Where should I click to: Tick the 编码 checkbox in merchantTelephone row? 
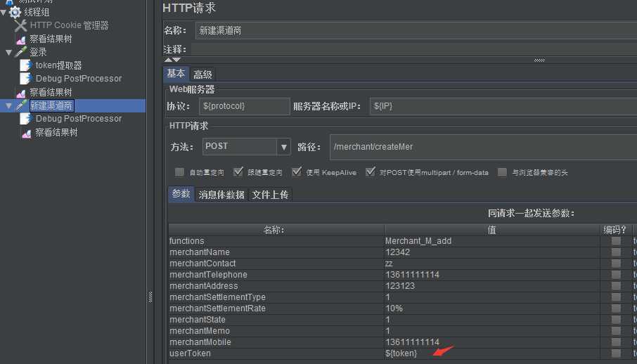617,275
